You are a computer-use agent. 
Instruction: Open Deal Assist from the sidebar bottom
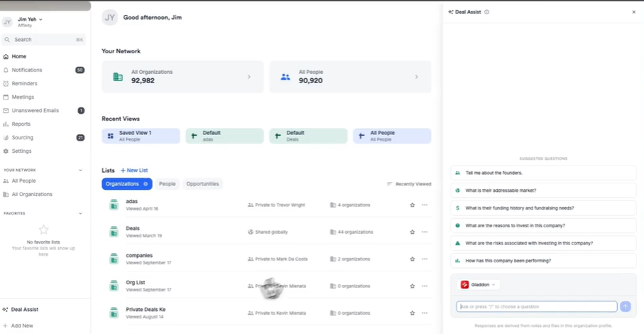click(21, 309)
